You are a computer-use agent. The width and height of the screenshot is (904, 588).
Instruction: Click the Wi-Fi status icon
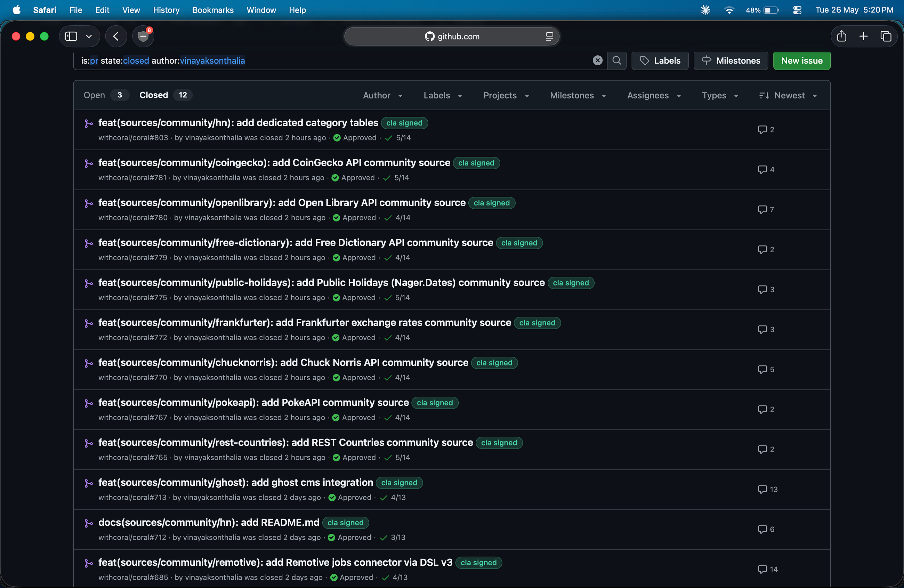[729, 10]
